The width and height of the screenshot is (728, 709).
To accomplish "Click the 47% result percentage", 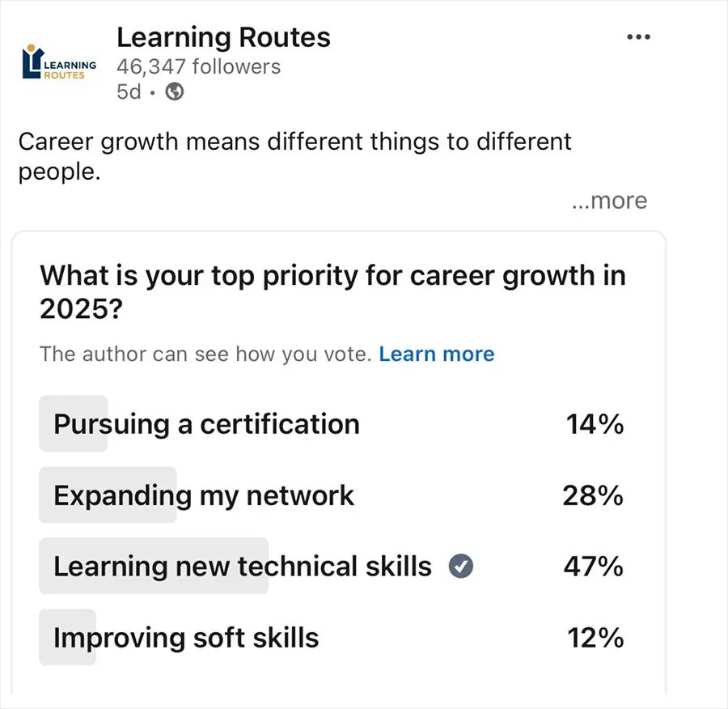I will [595, 567].
